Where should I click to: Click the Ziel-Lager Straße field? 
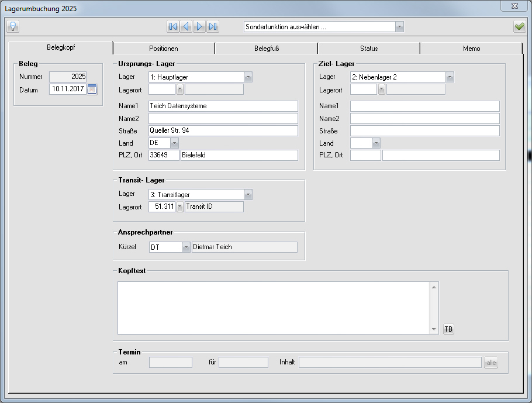(425, 130)
